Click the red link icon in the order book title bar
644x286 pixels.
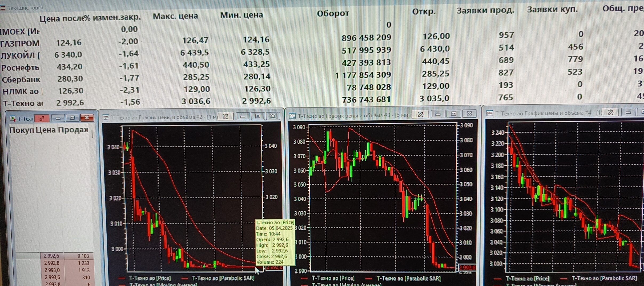tap(42, 118)
